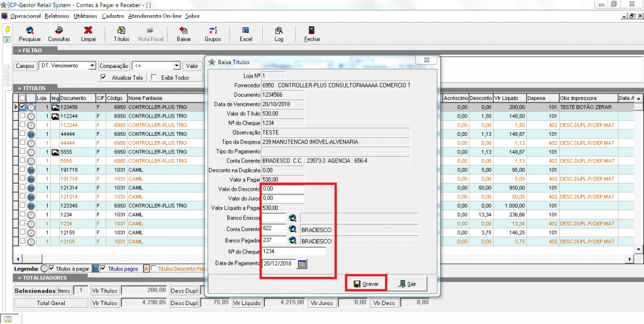Open the Sobre menu

pos(192,16)
